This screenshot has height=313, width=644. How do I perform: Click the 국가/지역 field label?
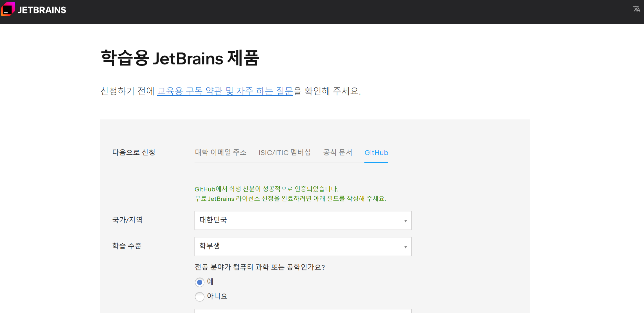tap(127, 220)
